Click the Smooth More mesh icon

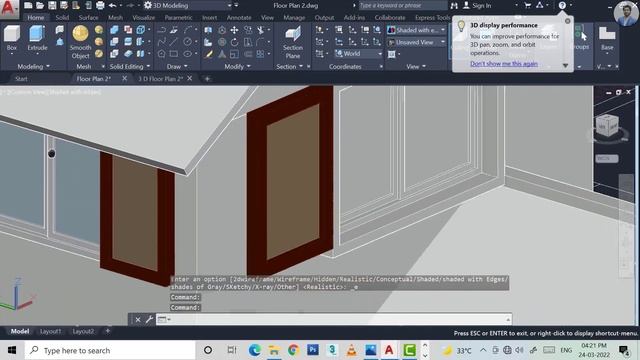(99, 29)
